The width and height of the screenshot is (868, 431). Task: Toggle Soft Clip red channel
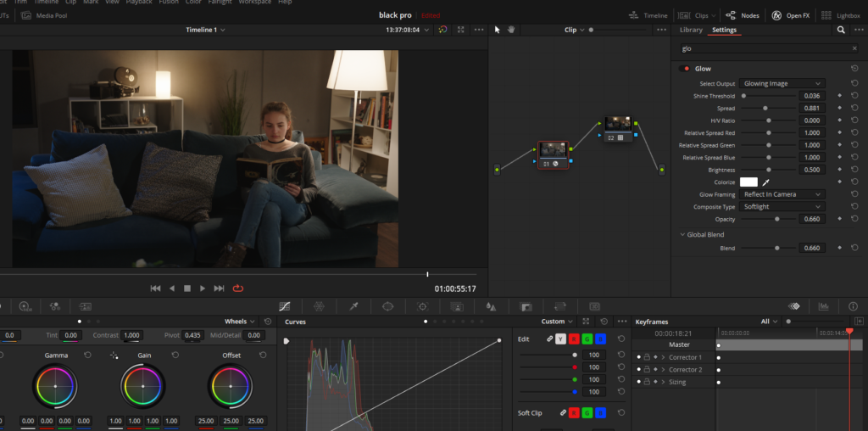[x=574, y=412]
